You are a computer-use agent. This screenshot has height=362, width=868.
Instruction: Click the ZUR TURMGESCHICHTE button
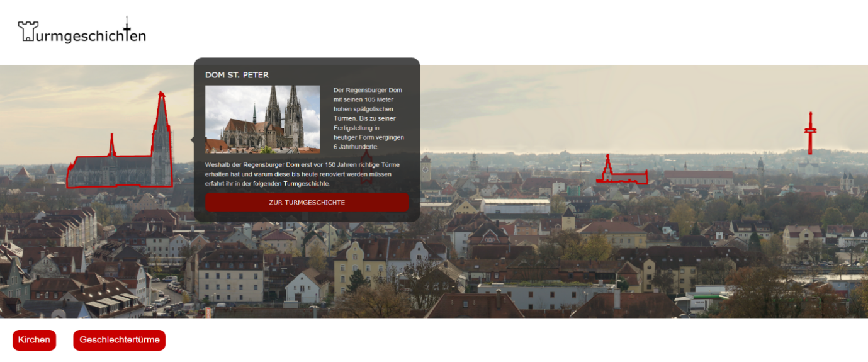point(307,202)
